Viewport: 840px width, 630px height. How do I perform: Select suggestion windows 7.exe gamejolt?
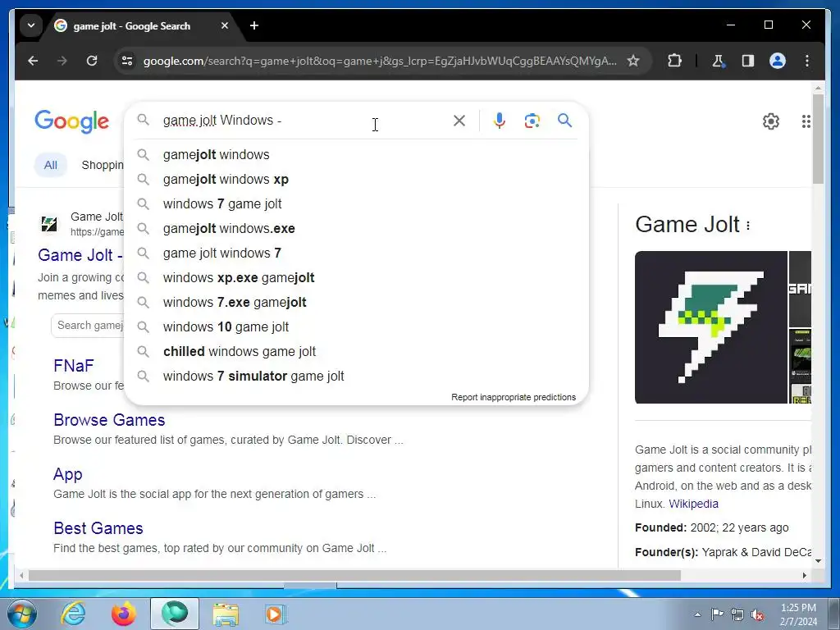(356, 303)
